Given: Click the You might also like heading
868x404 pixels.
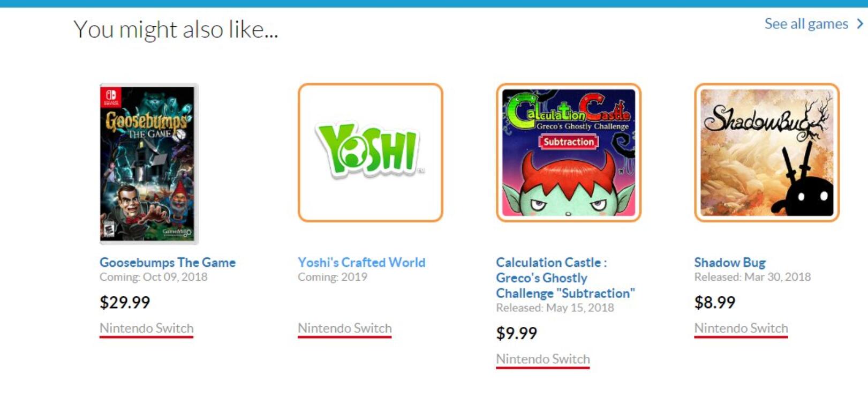Looking at the screenshot, I should (x=176, y=29).
